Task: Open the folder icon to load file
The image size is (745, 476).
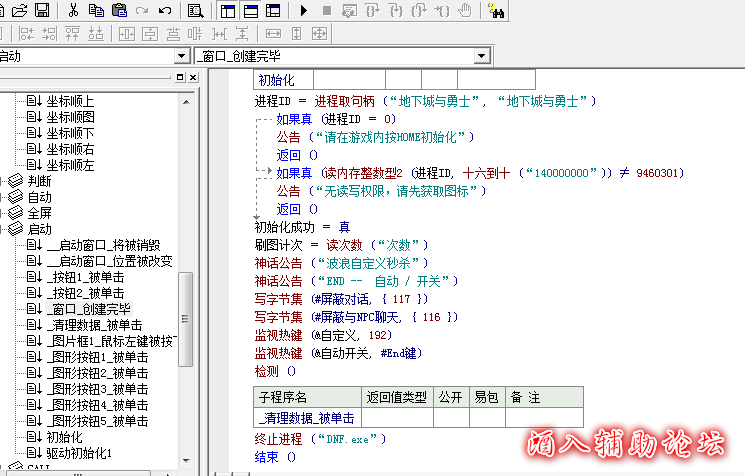Action: 20,10
